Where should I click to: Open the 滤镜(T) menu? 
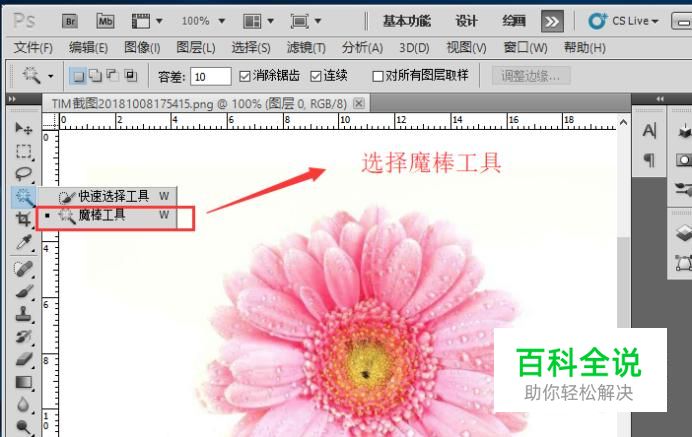(306, 47)
